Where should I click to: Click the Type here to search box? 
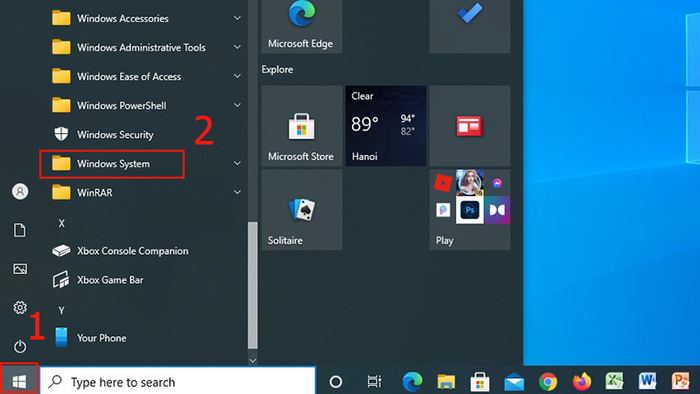tap(178, 382)
